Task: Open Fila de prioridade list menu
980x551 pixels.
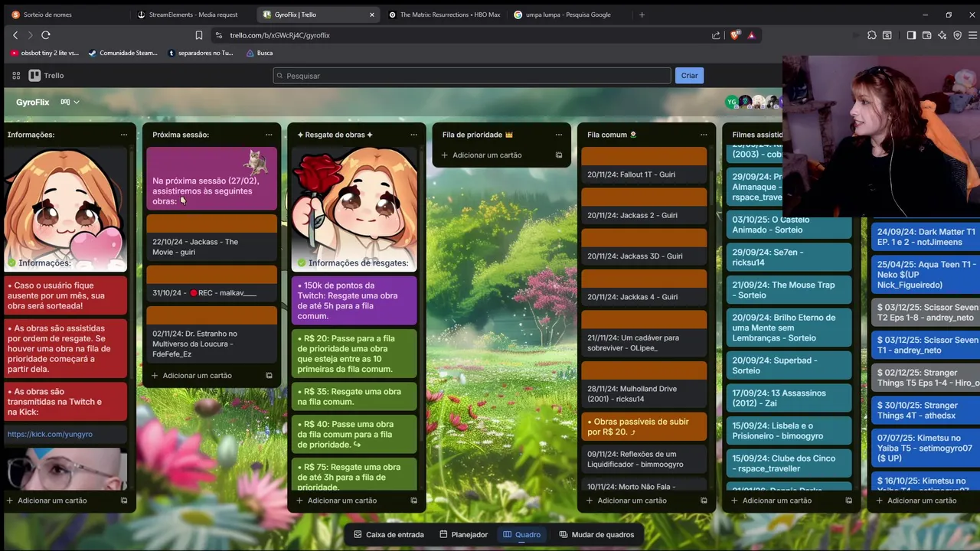Action: (x=559, y=135)
